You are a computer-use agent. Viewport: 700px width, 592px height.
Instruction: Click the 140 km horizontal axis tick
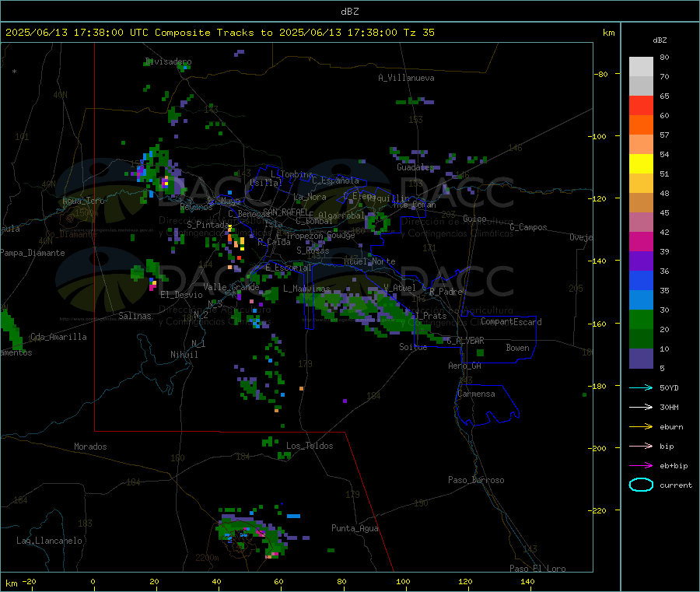click(x=527, y=581)
